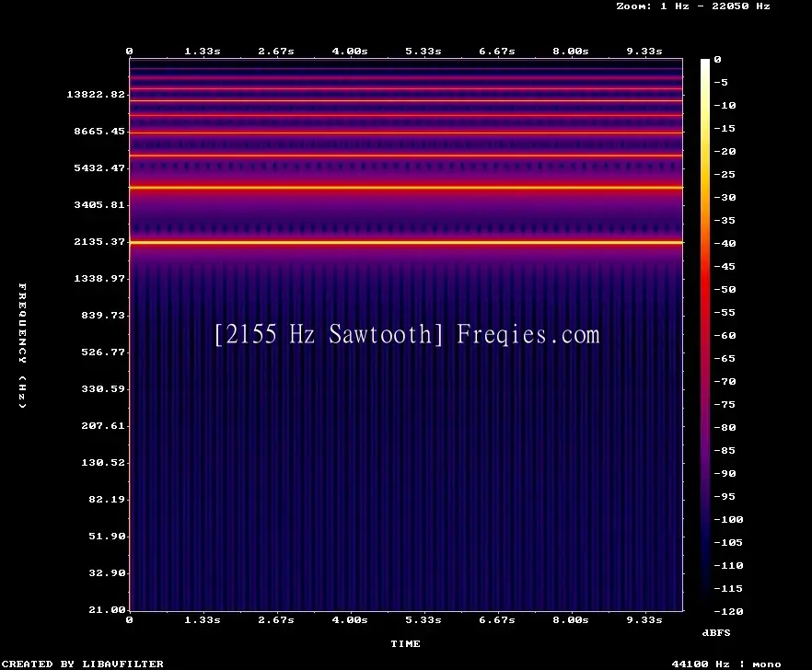
Task: Click the -20 dBFS color scale label
Action: pos(725,151)
